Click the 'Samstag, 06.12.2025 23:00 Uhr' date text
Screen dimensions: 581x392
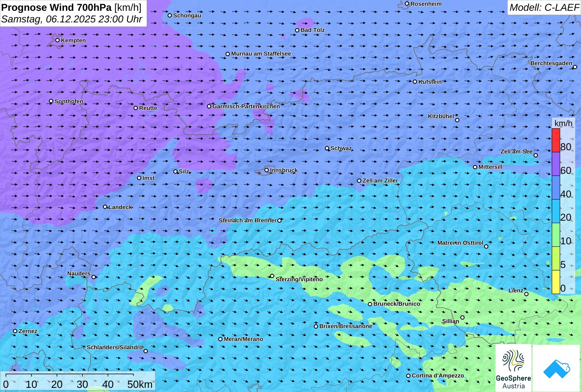(x=72, y=19)
